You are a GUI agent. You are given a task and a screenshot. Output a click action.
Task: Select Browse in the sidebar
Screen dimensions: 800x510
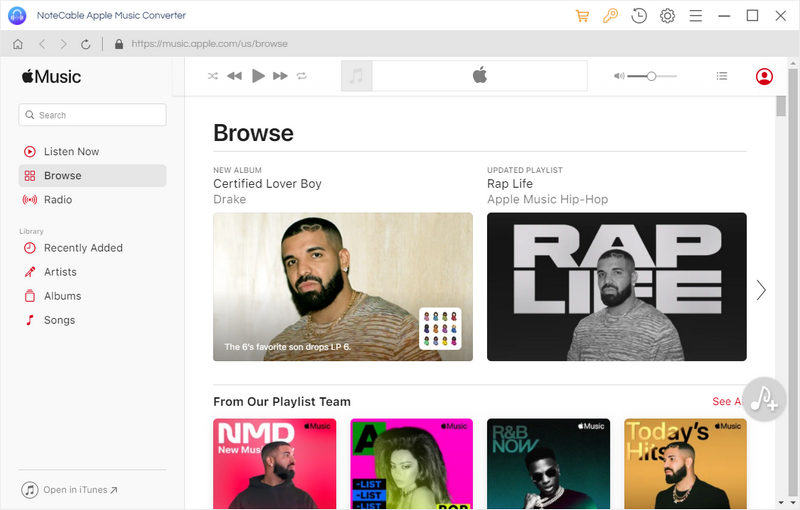pyautogui.click(x=92, y=175)
